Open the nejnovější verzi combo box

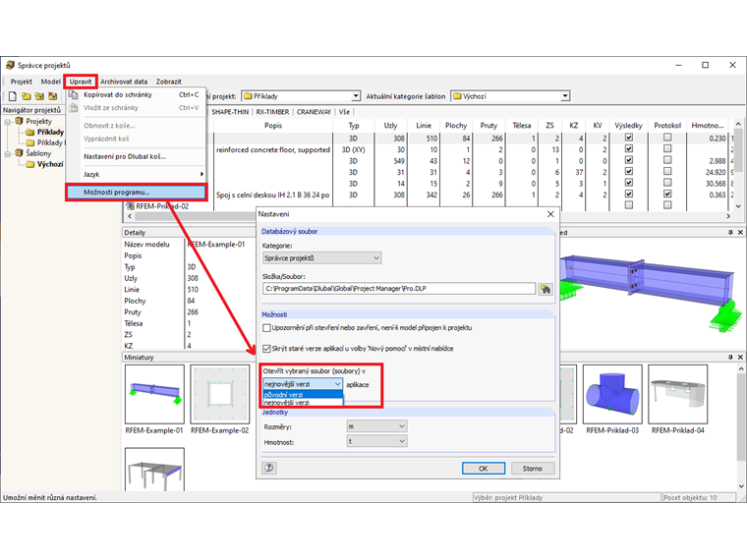point(303,384)
